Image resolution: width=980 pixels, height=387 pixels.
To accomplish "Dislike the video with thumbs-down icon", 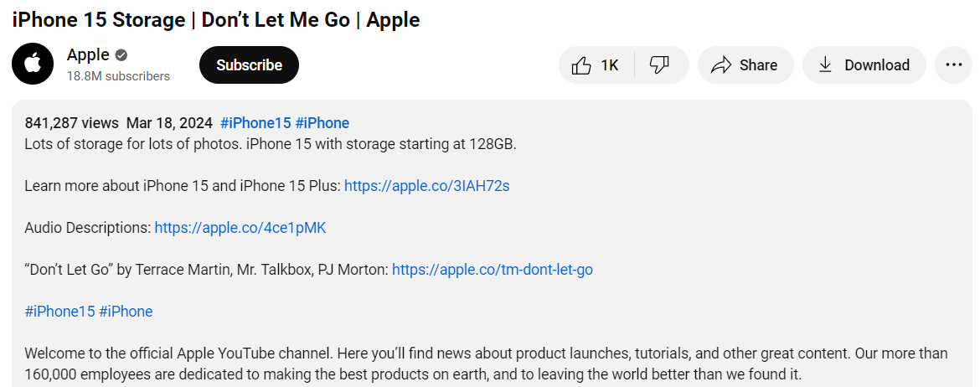I will (659, 65).
